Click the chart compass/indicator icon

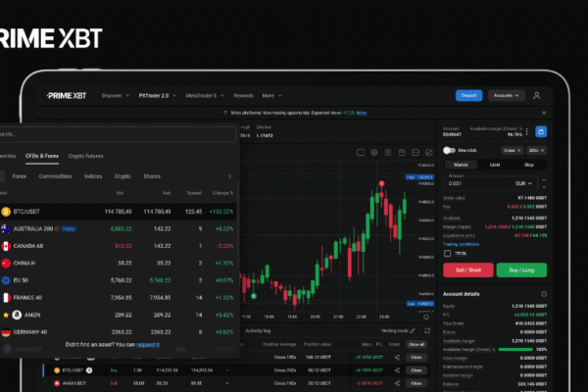click(429, 152)
